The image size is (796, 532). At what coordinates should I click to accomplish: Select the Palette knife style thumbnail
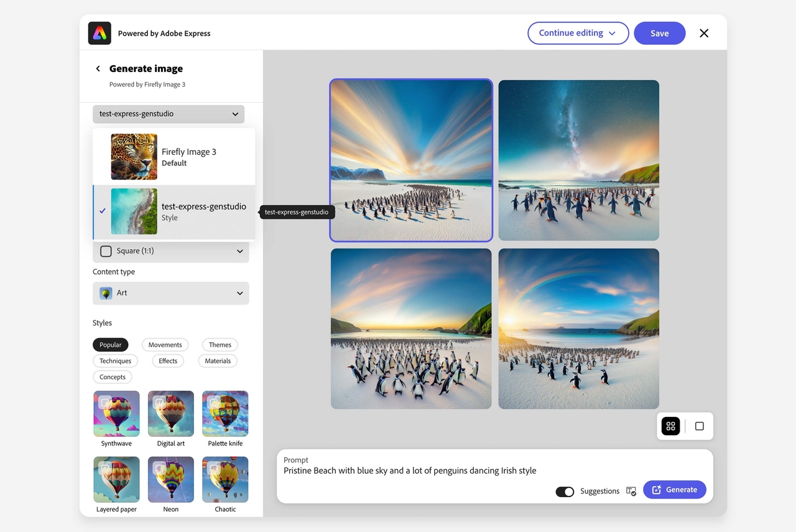coord(225,414)
